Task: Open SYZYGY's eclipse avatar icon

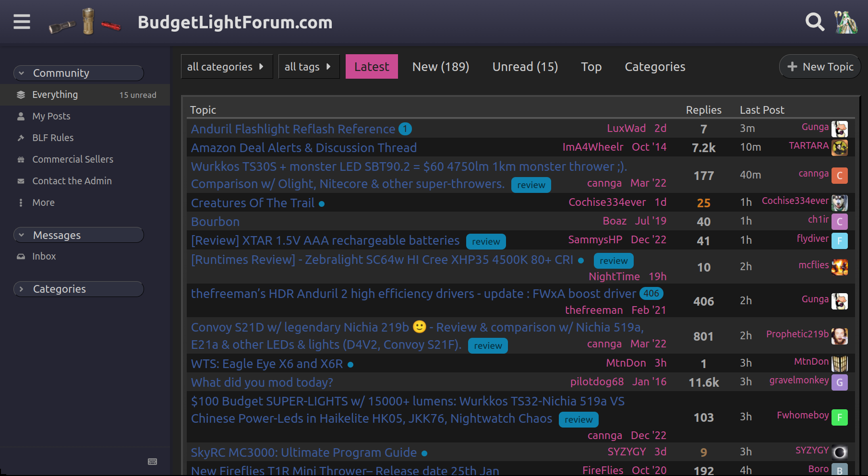Action: click(840, 452)
